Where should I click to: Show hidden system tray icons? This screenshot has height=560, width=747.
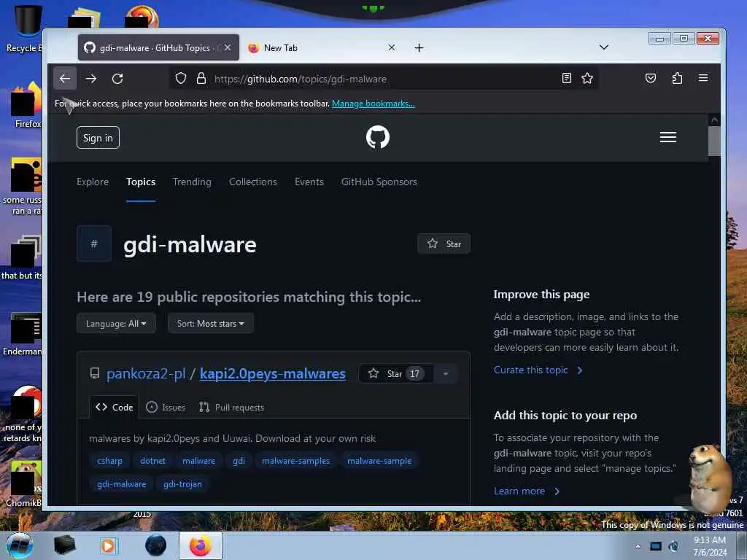pos(638,546)
